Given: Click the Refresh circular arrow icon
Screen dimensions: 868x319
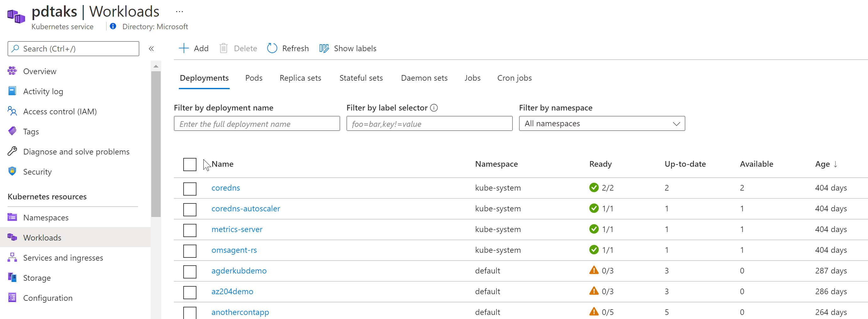Looking at the screenshot, I should pos(272,48).
